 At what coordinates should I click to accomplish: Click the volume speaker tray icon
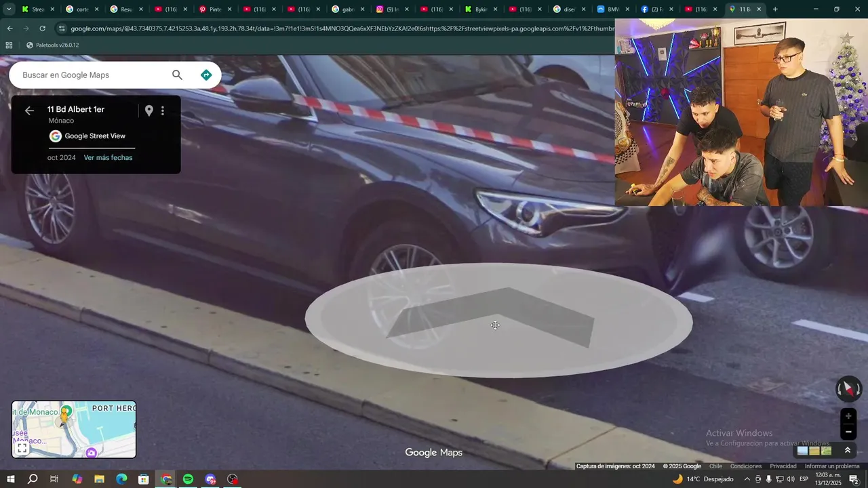(x=790, y=479)
